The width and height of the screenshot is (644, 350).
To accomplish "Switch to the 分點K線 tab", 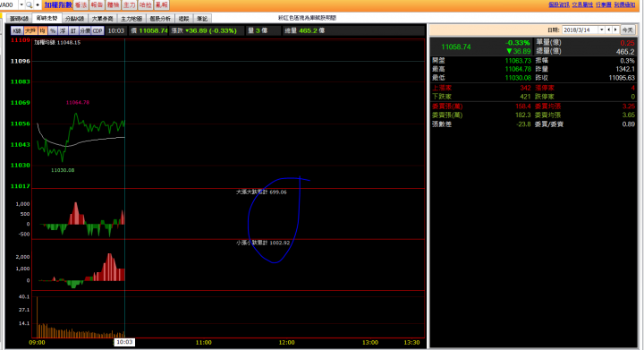I will [x=74, y=19].
